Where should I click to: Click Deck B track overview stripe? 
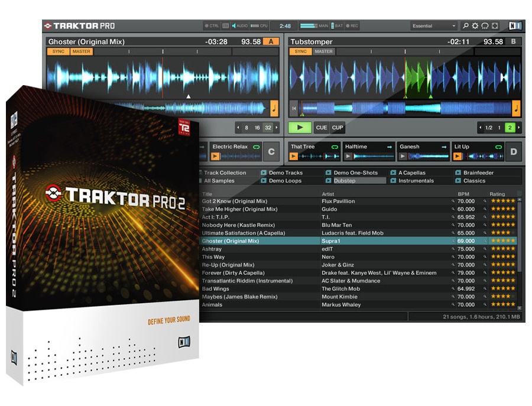tap(405, 109)
